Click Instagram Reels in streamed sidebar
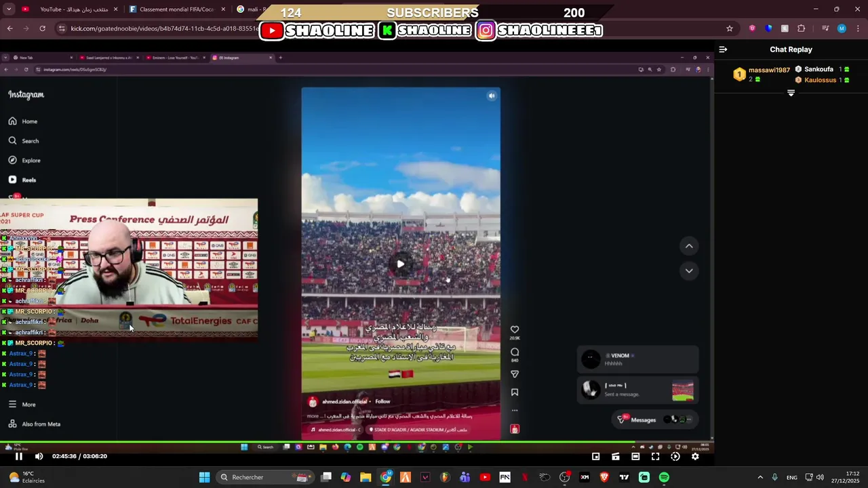This screenshot has height=488, width=868. click(22, 180)
